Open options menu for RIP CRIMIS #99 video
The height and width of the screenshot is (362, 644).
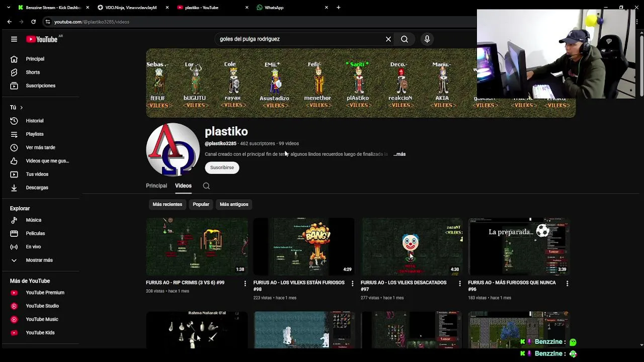245,284
